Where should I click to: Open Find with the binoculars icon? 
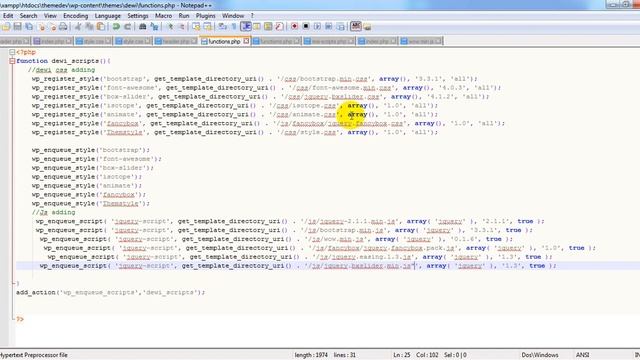click(x=142, y=27)
